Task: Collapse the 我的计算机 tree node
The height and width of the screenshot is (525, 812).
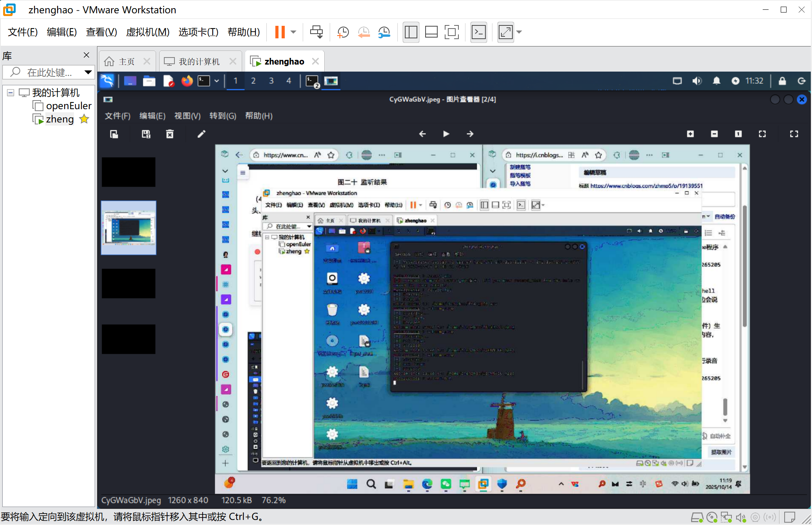Action: (x=11, y=93)
